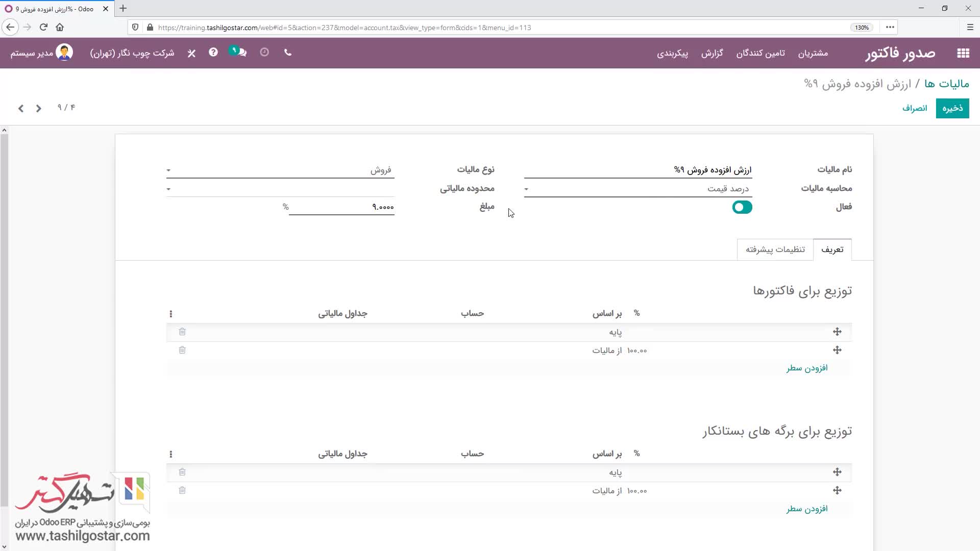
Task: Click the Save (ذخیره) button
Action: pos(952,108)
